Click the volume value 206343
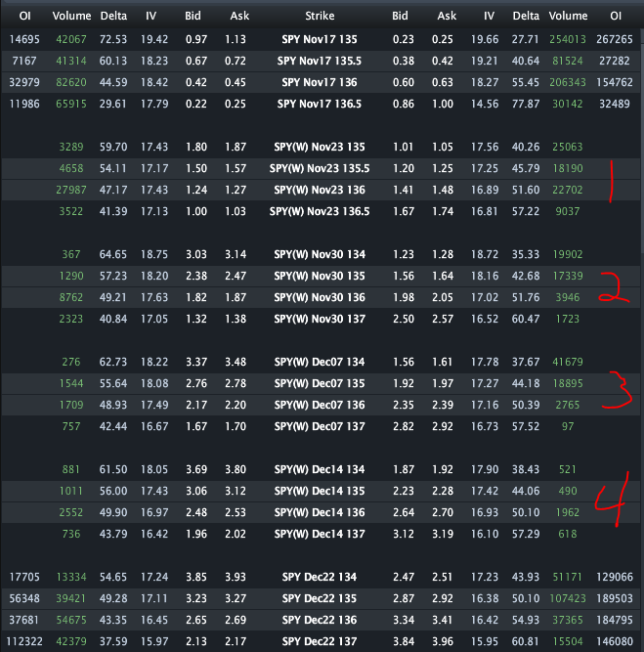This screenshot has width=644, height=652. (x=568, y=82)
